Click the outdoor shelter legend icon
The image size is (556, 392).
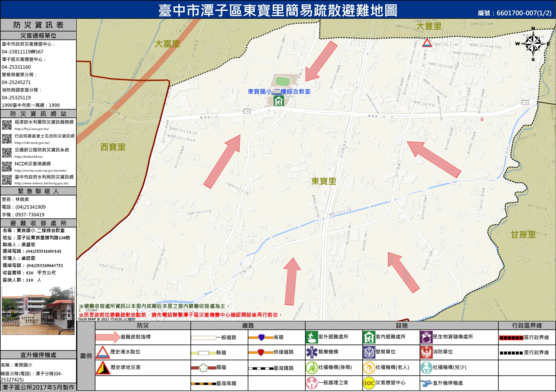pos(311,337)
